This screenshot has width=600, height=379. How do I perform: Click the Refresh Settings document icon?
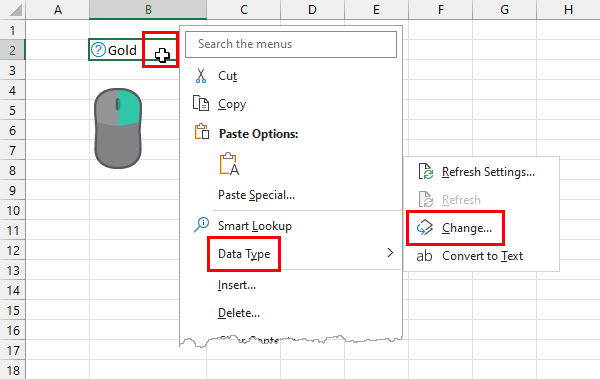(426, 172)
